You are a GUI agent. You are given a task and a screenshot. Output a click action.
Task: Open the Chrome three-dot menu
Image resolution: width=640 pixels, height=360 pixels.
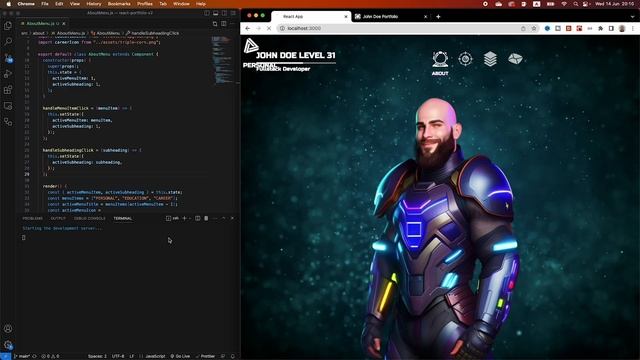point(633,28)
